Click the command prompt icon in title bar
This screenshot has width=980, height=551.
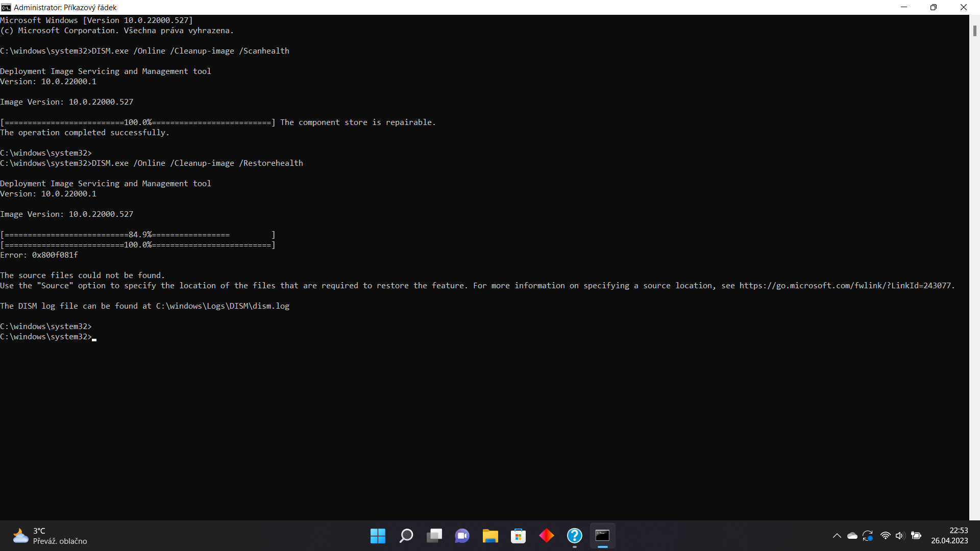(6, 7)
